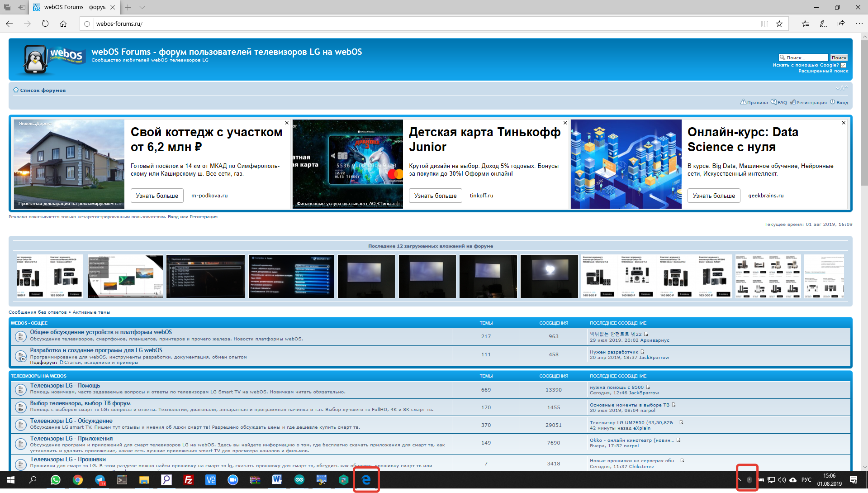Screen dimensions: 868x493
Task: Open the tab preview chevron
Action: tap(142, 7)
